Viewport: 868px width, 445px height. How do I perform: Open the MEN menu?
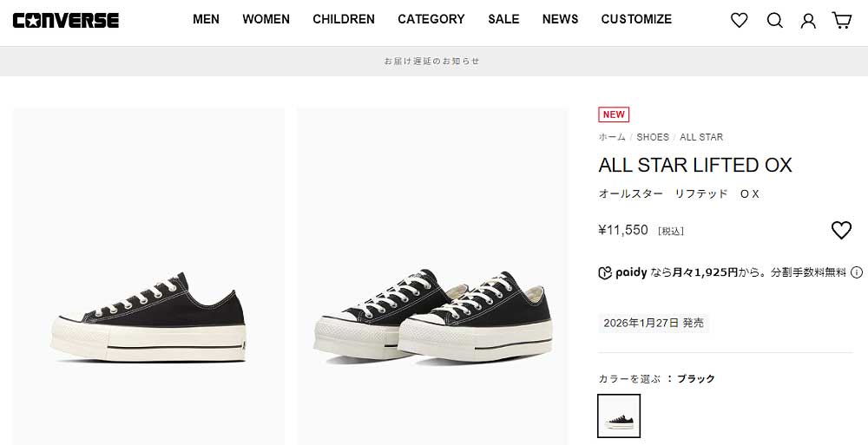206,19
